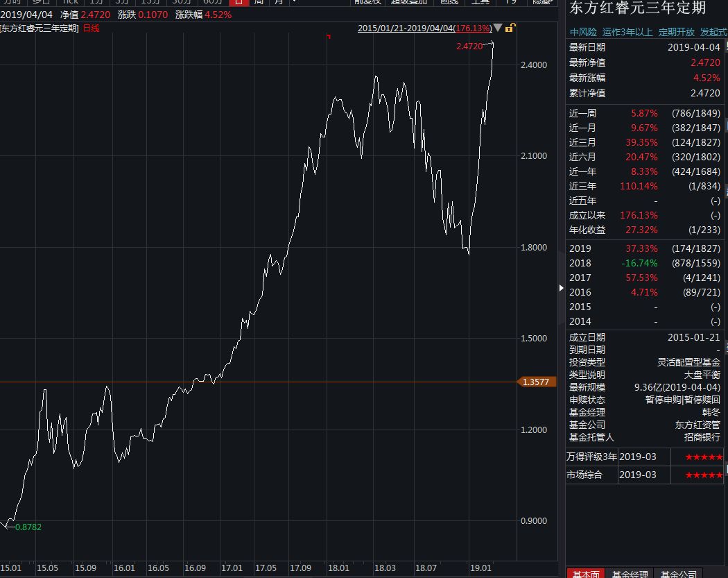728x578 pixels.
Task: Select the 月 monthly period tab
Action: point(279,2)
